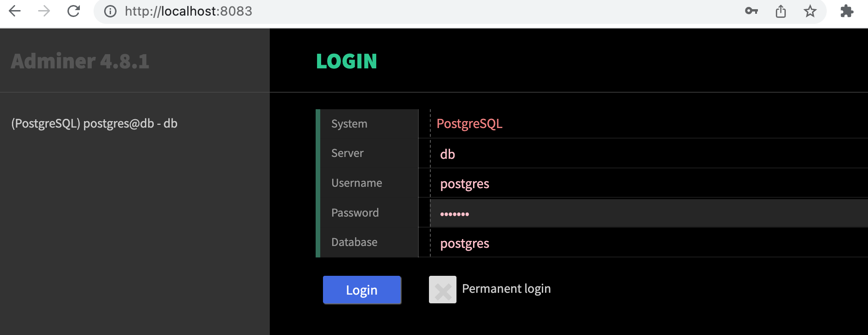Image resolution: width=868 pixels, height=335 pixels.
Task: Click the Database label
Action: pos(354,242)
